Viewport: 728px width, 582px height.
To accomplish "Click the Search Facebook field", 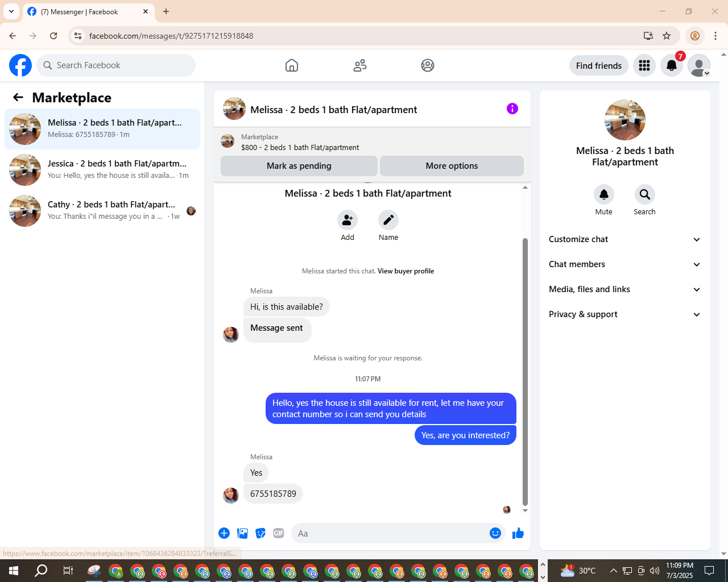I will (x=116, y=65).
